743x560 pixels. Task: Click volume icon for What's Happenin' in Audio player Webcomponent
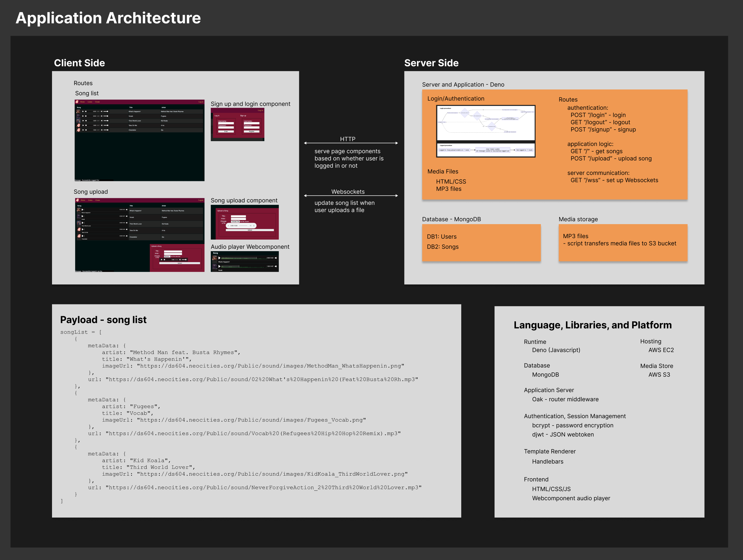pos(276,258)
